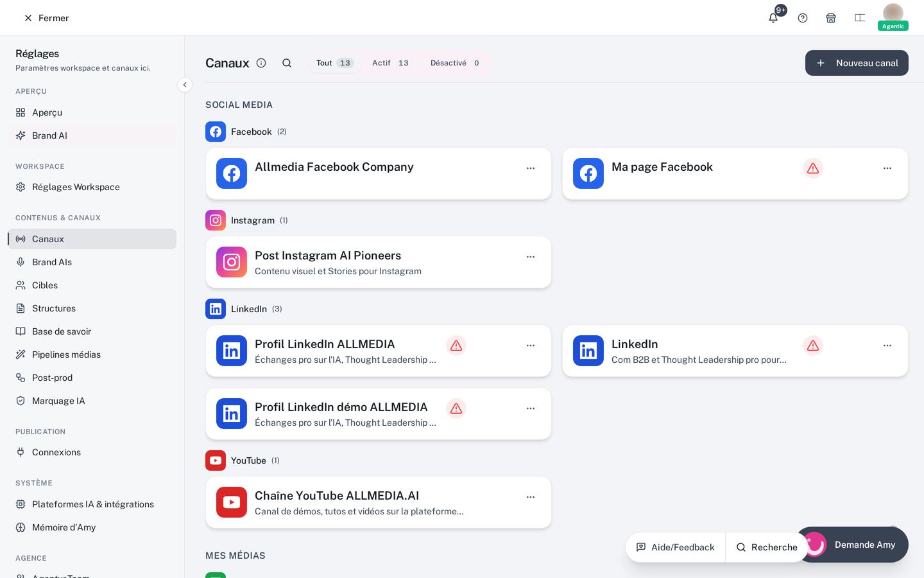Image resolution: width=924 pixels, height=578 pixels.
Task: Toggle the side panel layout icon
Action: [x=860, y=18]
